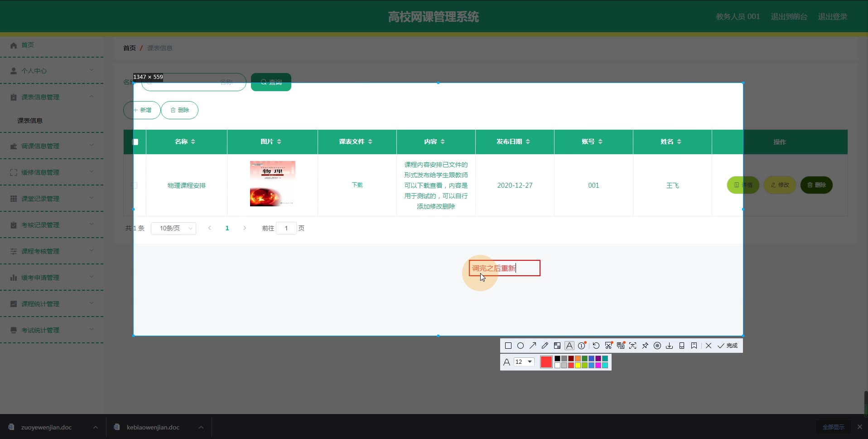
Task: Open the 调课信息管理 menu
Action: [x=52, y=146]
